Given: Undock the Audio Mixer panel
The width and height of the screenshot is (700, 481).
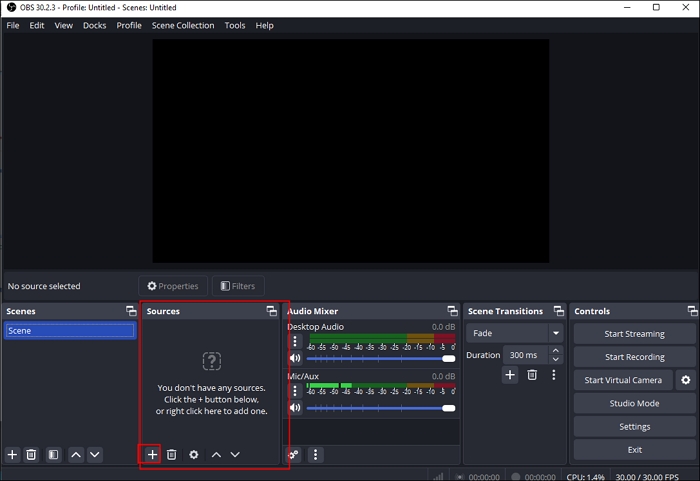Looking at the screenshot, I should click(x=453, y=311).
